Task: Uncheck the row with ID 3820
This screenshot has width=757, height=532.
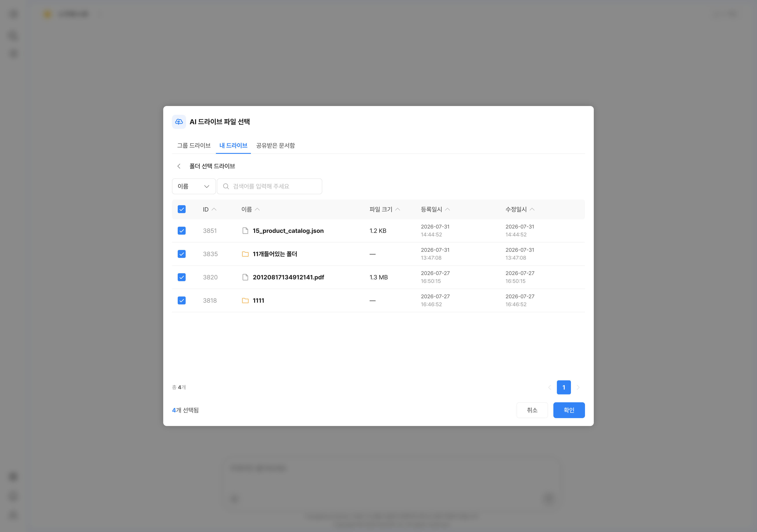Action: tap(182, 277)
